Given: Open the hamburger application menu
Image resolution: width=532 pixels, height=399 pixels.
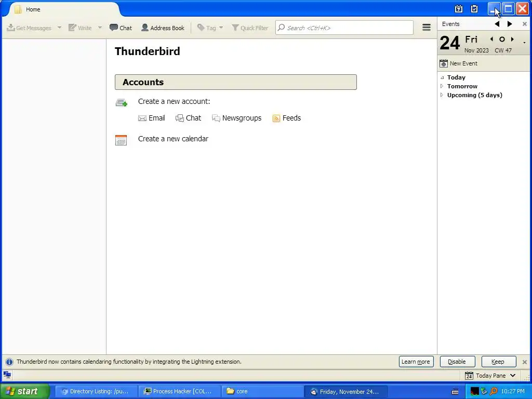Looking at the screenshot, I should pos(427,28).
